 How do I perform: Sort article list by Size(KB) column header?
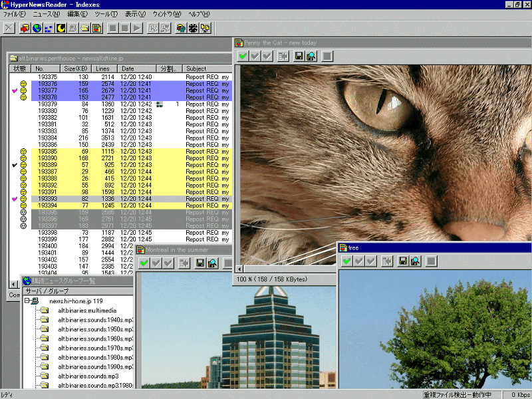75,68
